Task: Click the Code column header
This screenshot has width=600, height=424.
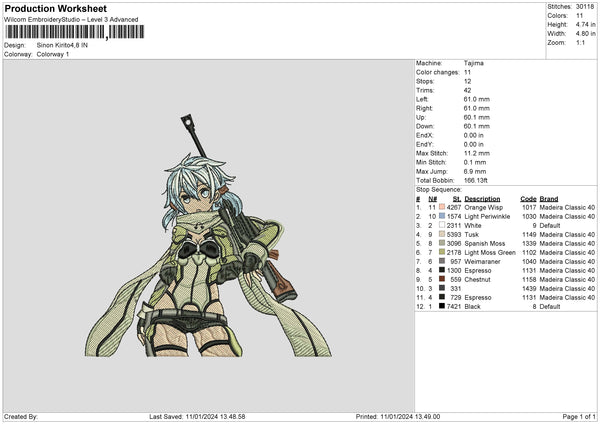Action: point(528,198)
